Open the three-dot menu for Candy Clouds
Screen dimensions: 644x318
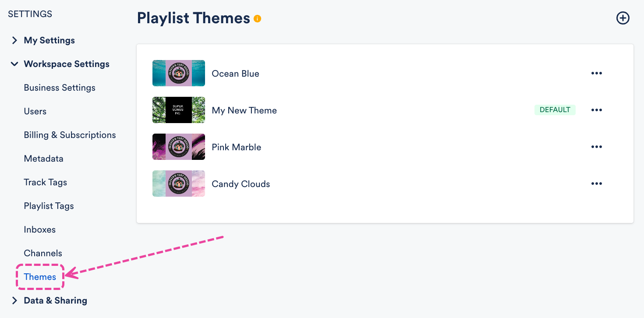click(596, 184)
